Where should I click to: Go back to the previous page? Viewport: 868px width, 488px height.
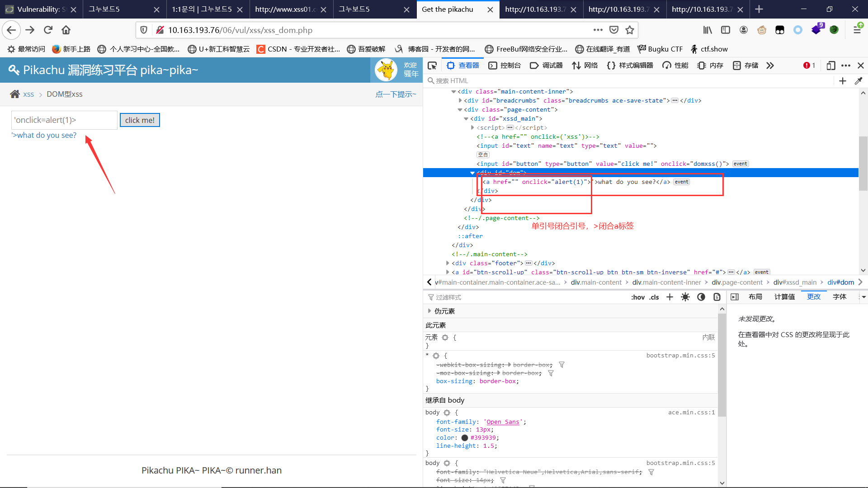point(11,30)
